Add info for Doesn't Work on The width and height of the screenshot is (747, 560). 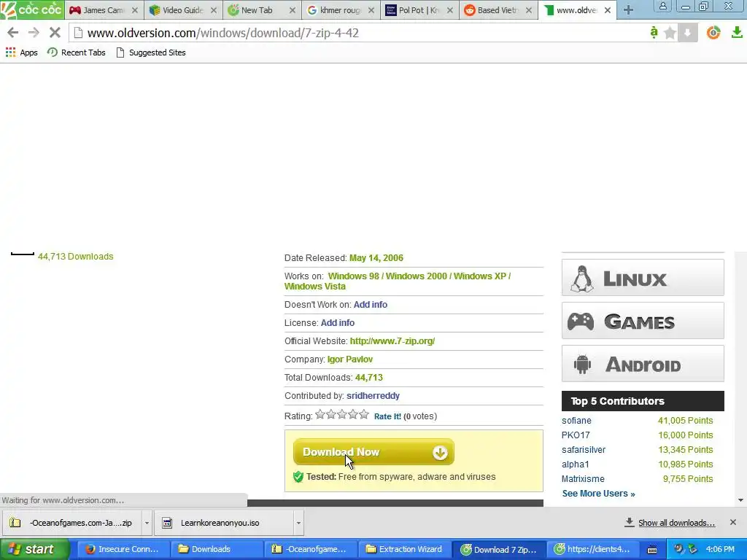(x=370, y=305)
